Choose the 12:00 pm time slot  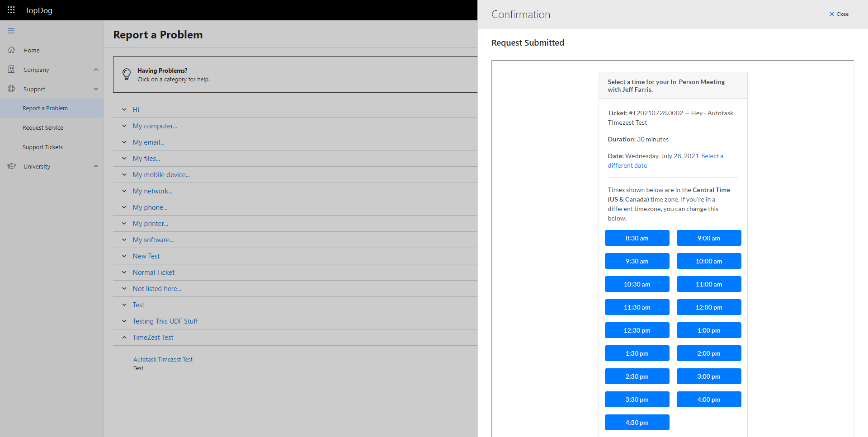[x=709, y=307]
